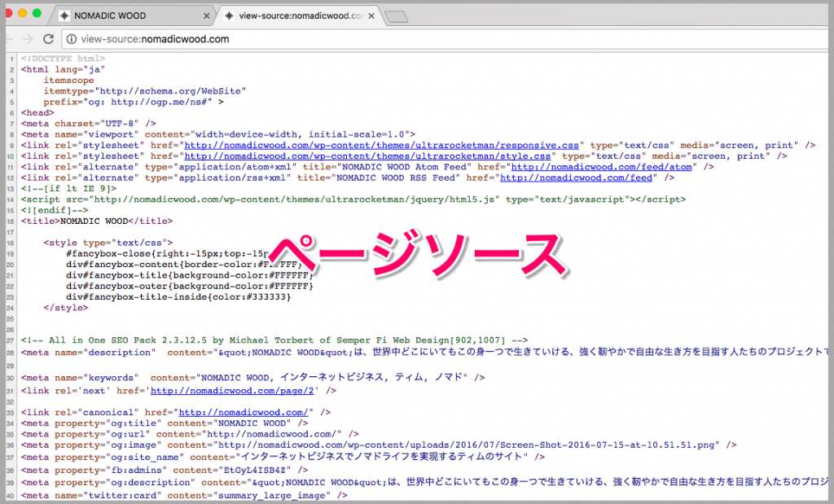Close the NOMADIC WOOD tab
This screenshot has height=504, width=834.
(205, 15)
